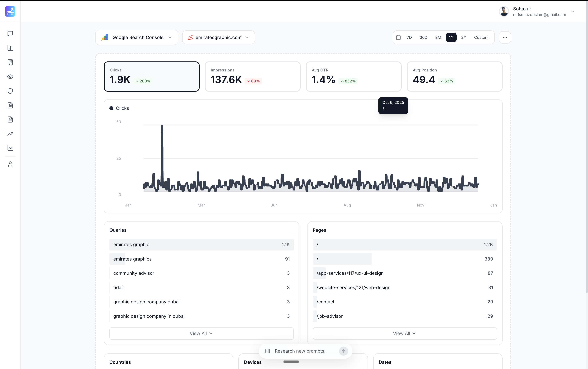Open the eye visibility icon in the sidebar
Image resolution: width=588 pixels, height=369 pixels.
coord(10,77)
